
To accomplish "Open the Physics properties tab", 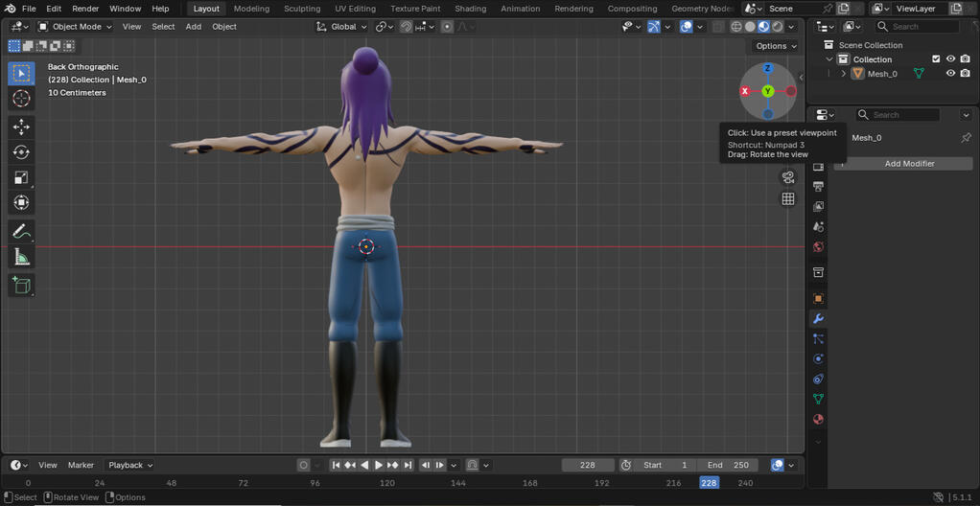I will pos(818,358).
